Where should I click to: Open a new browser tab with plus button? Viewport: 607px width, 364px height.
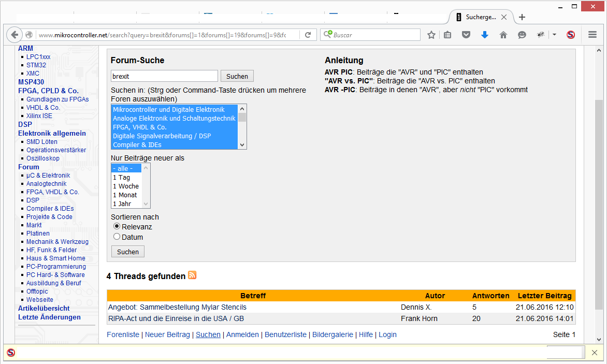pos(522,17)
